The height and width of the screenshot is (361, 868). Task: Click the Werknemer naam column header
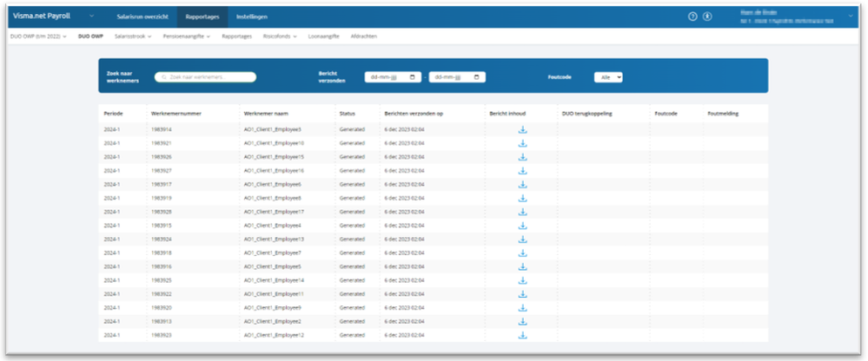[x=266, y=114]
